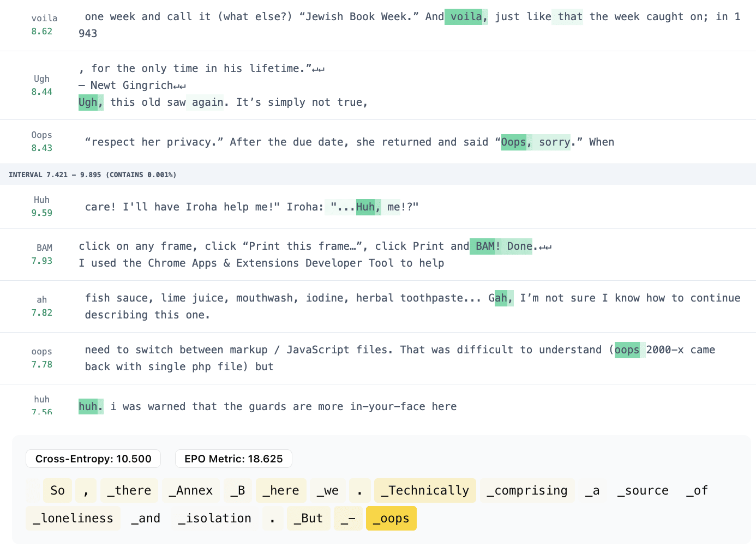The image size is (756, 554).
Task: Click highlighted 'Gah' after herbal toothpaste
Action: tap(500, 298)
